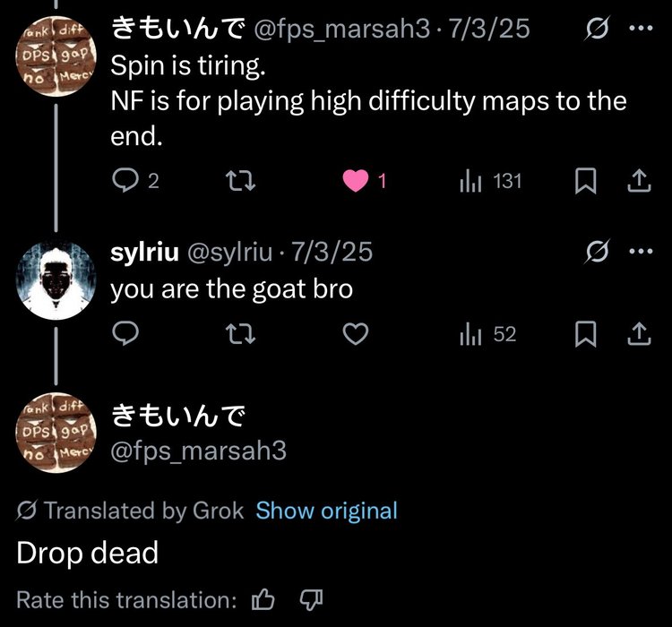Share the 'Spin is tiring' tweet
The image size is (672, 627).
click(x=639, y=180)
